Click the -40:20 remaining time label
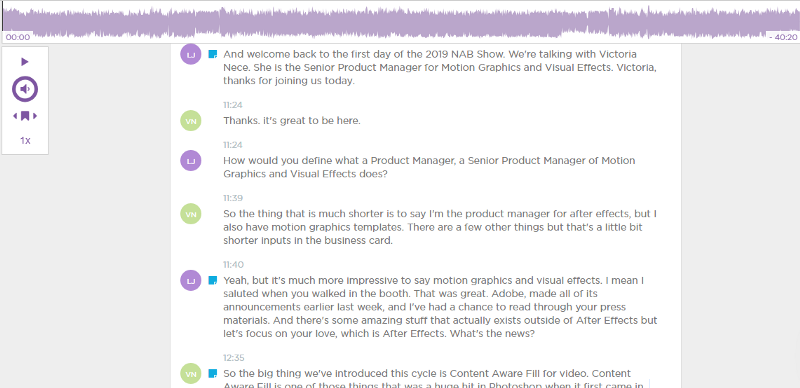 click(783, 37)
